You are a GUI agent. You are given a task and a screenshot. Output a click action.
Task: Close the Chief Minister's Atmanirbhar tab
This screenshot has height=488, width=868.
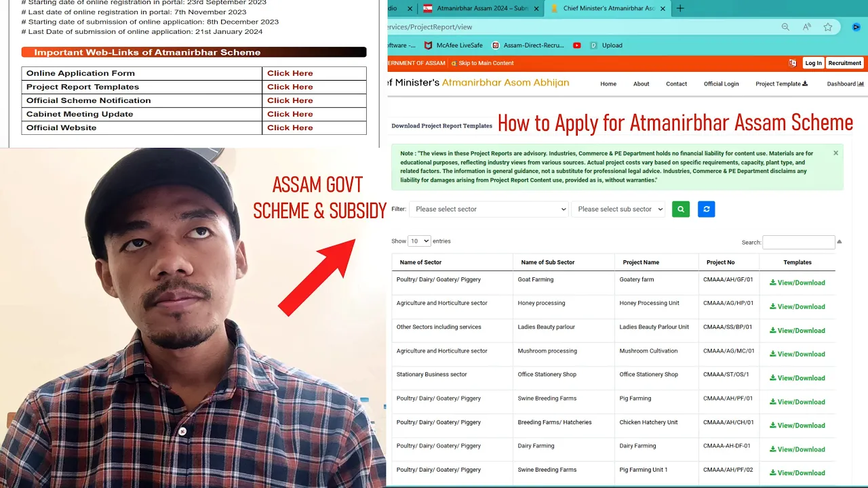[x=664, y=8]
